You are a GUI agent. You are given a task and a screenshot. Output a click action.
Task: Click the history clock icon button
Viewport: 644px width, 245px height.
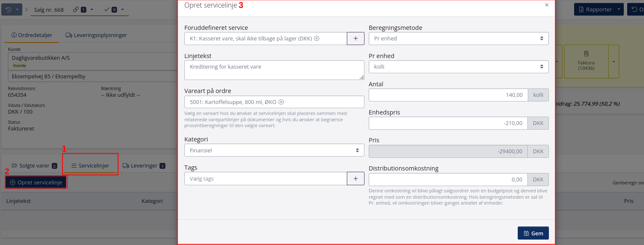[x=8, y=9]
